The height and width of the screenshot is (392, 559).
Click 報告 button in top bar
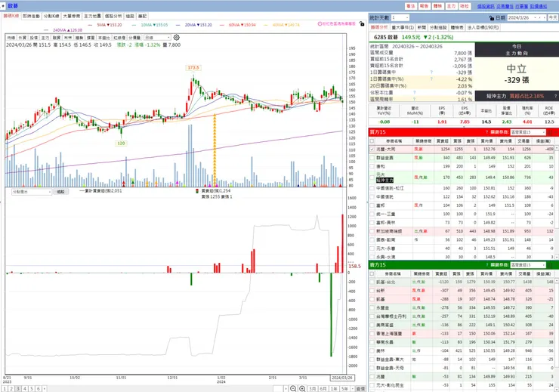coord(424,6)
